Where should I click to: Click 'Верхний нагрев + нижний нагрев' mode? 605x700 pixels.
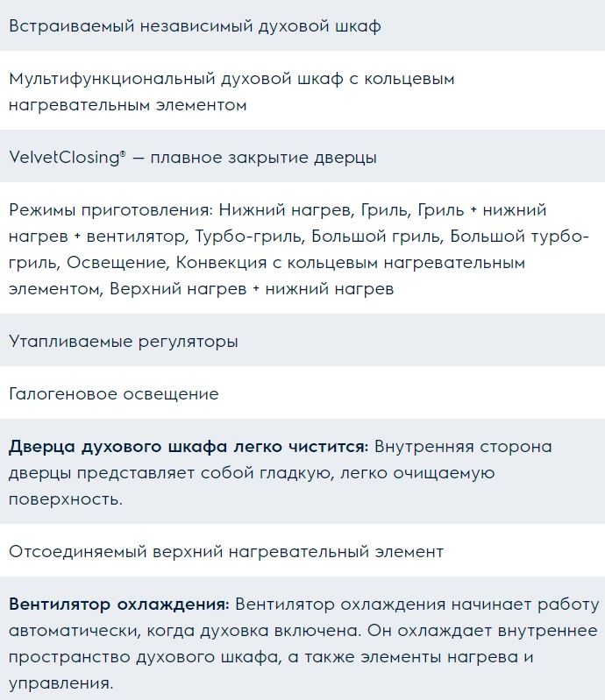click(252, 289)
